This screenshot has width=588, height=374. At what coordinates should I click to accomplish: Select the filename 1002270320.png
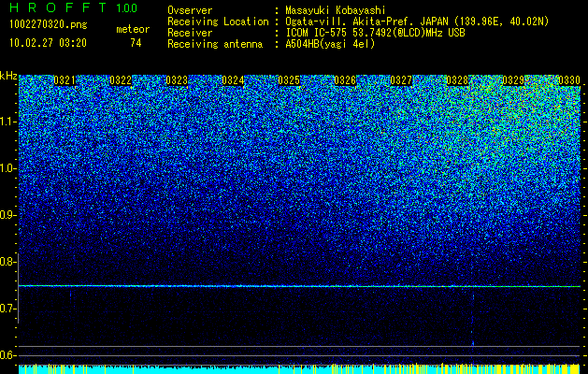49,25
